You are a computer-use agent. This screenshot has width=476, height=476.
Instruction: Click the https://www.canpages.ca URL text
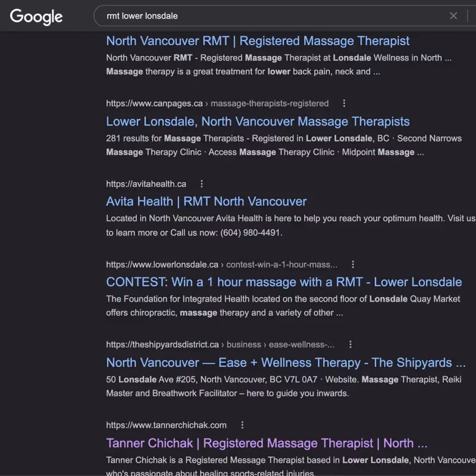point(154,104)
